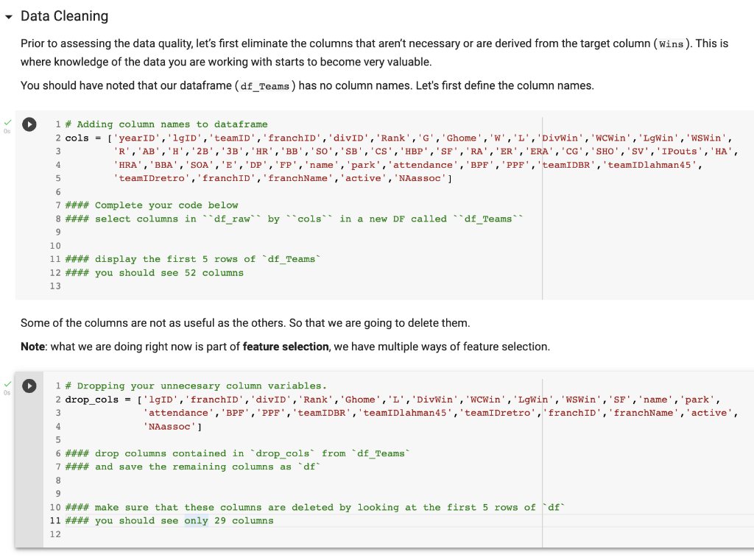754x560 pixels.
Task: Click 'Some of the columns are not as useful' paragraph
Action: pyautogui.click(x=245, y=323)
